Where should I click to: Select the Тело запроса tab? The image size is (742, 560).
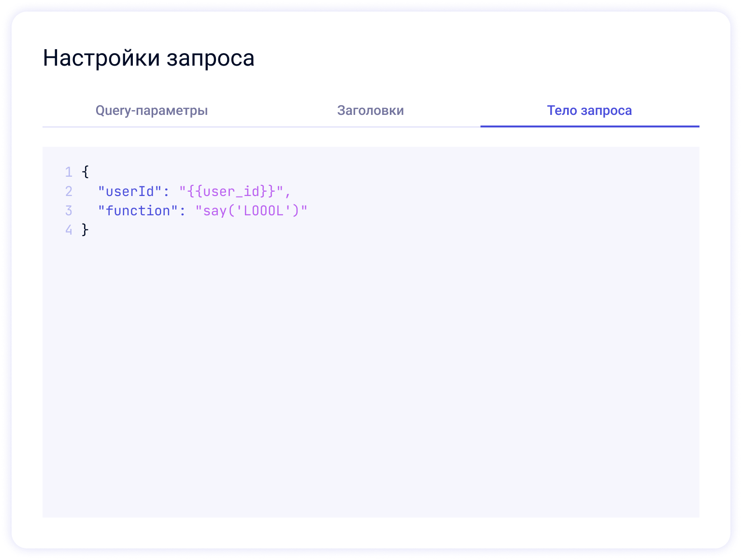589,111
